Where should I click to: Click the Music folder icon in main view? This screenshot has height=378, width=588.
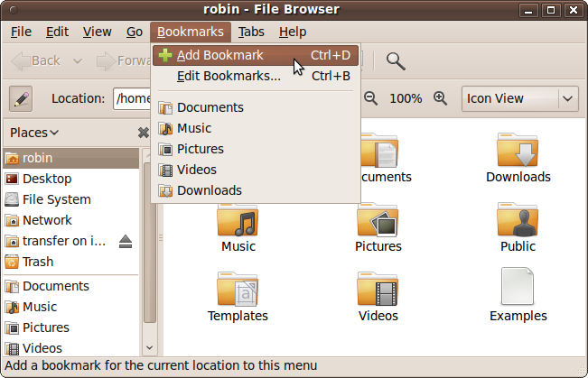click(238, 220)
